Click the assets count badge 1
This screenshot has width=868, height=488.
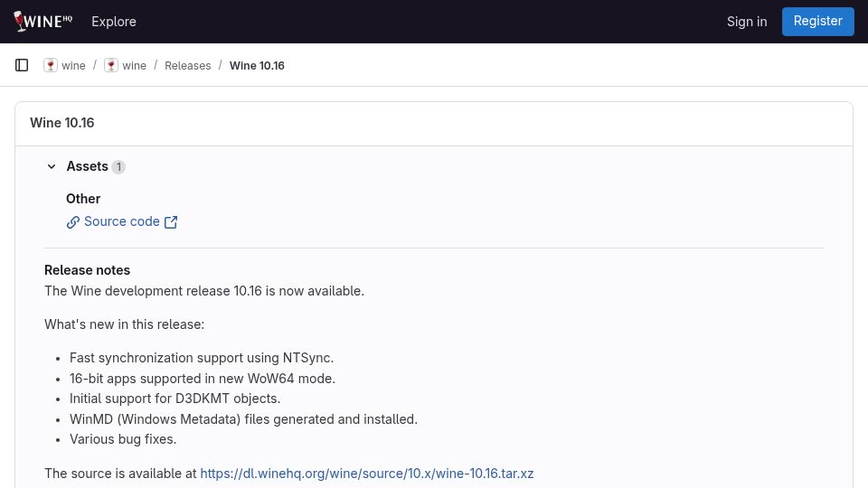[x=118, y=166]
